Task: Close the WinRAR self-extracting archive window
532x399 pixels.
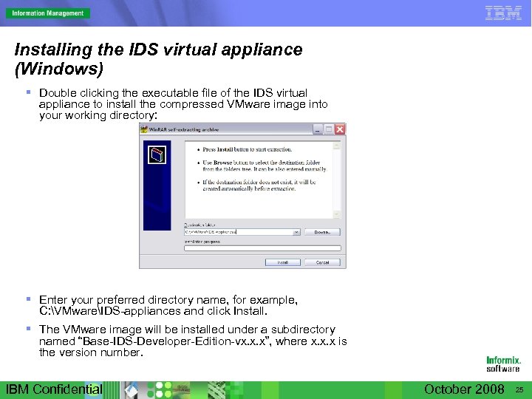Action: click(x=340, y=129)
